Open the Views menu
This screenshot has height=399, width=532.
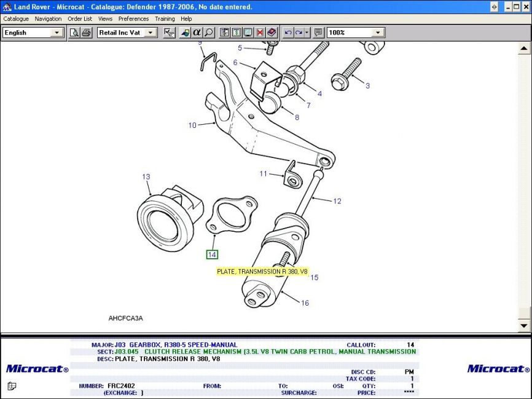click(105, 19)
